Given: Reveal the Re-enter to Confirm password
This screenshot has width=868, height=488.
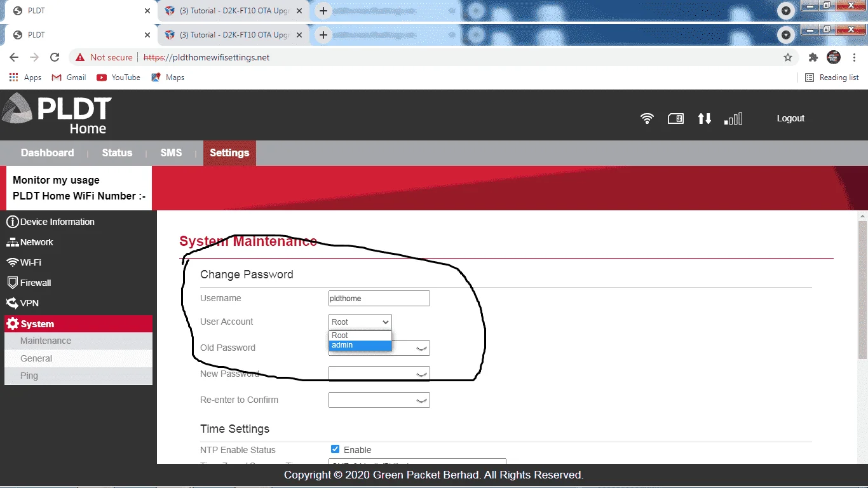Looking at the screenshot, I should coord(421,400).
